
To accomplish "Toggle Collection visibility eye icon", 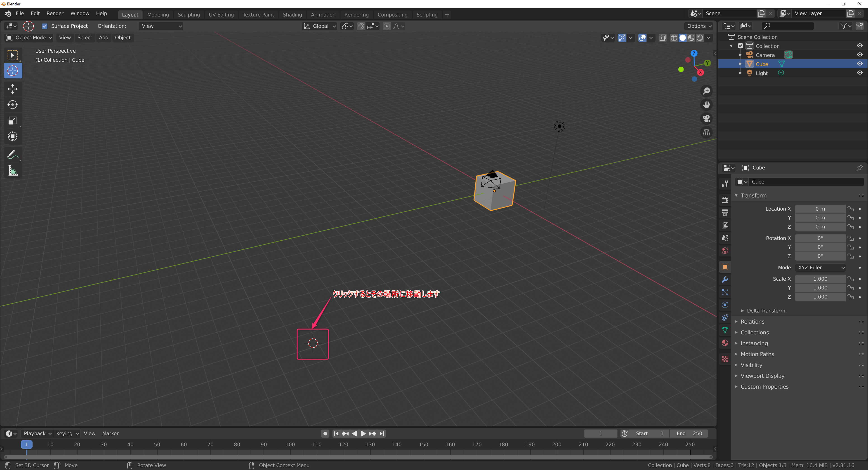I will (x=860, y=45).
